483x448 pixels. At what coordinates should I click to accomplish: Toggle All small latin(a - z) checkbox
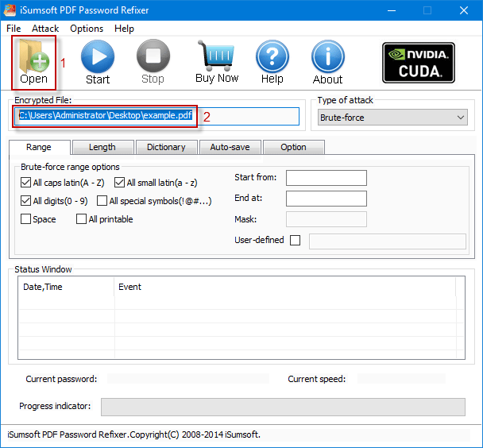[x=119, y=183]
